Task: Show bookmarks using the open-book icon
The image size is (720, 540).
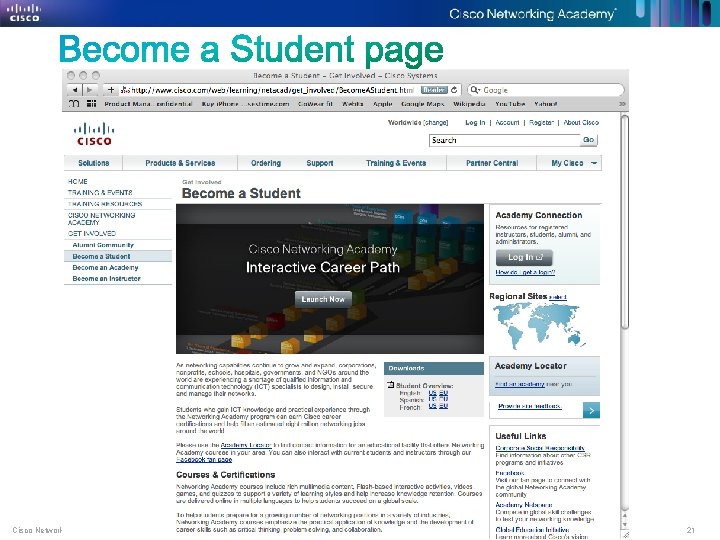Action: [x=73, y=104]
